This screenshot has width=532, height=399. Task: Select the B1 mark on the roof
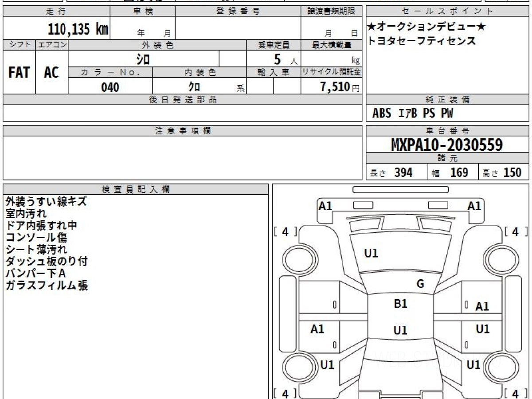point(400,304)
